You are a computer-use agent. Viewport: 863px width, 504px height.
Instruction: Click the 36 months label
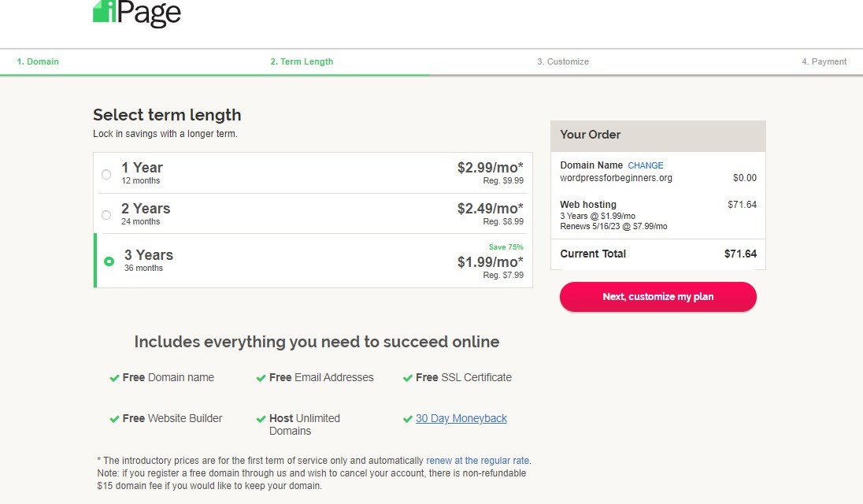(143, 268)
